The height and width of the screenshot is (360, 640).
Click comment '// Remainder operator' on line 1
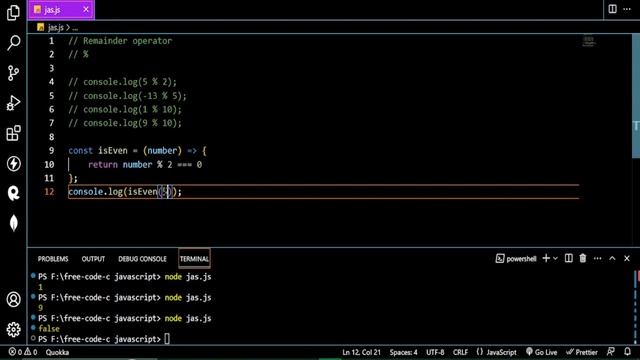[x=120, y=41]
